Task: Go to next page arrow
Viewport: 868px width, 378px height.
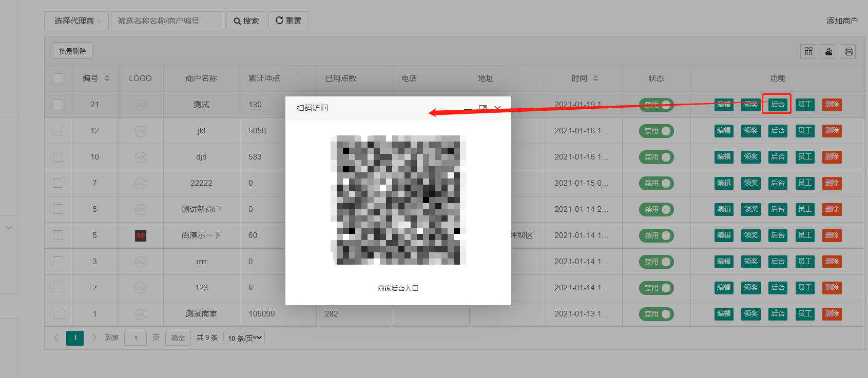Action: click(x=94, y=337)
